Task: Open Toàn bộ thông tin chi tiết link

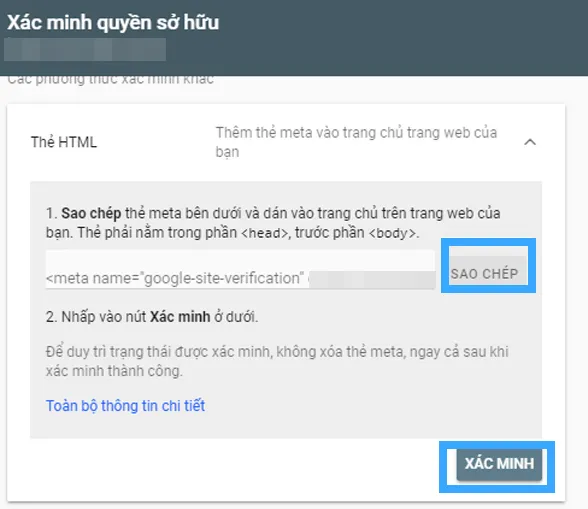Action: (125, 406)
